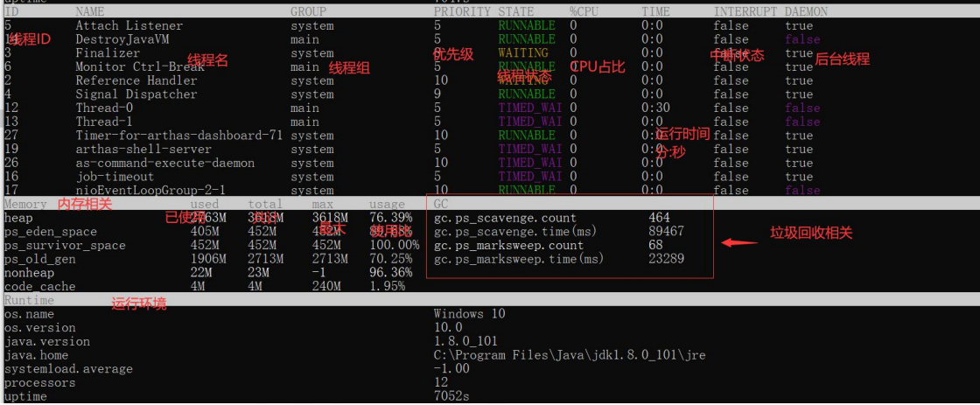
Task: Select the "processors" runtime key
Action: click(40, 383)
